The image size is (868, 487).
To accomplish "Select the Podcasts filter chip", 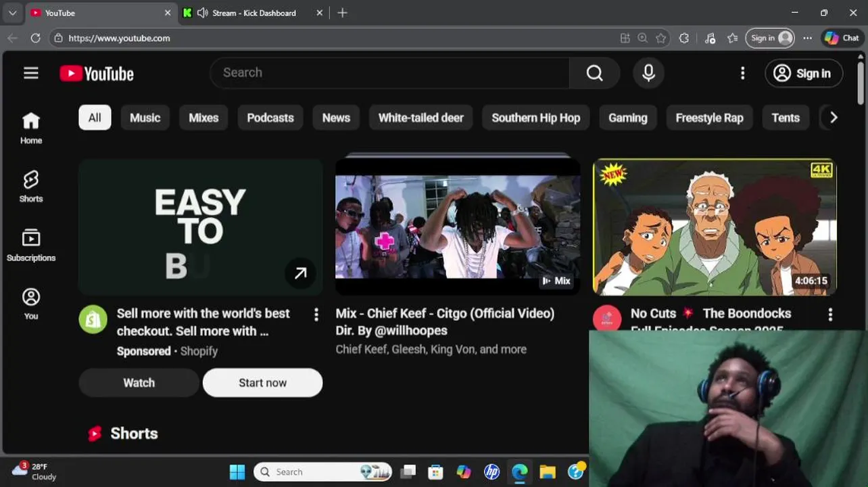I will [x=270, y=118].
